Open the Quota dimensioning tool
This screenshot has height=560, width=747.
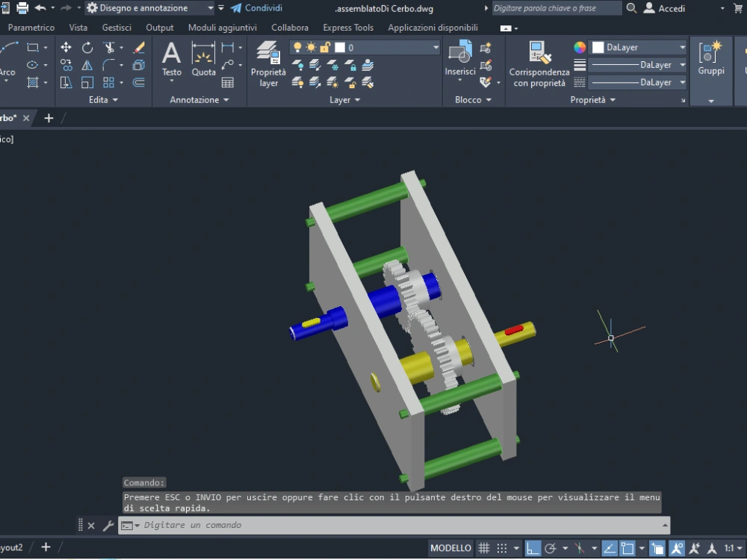(205, 60)
